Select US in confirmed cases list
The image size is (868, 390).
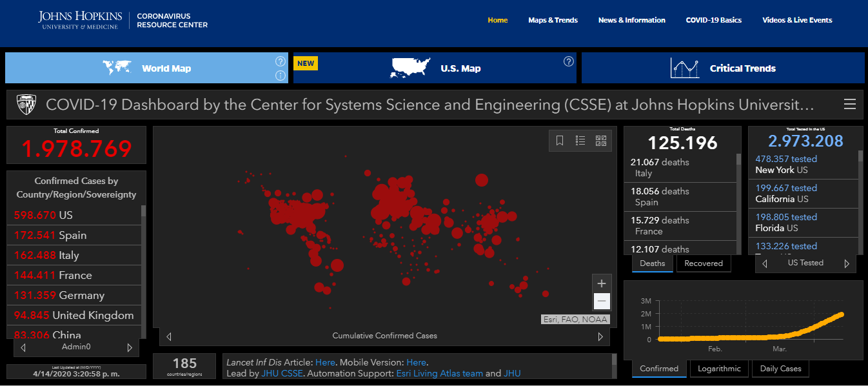click(74, 215)
